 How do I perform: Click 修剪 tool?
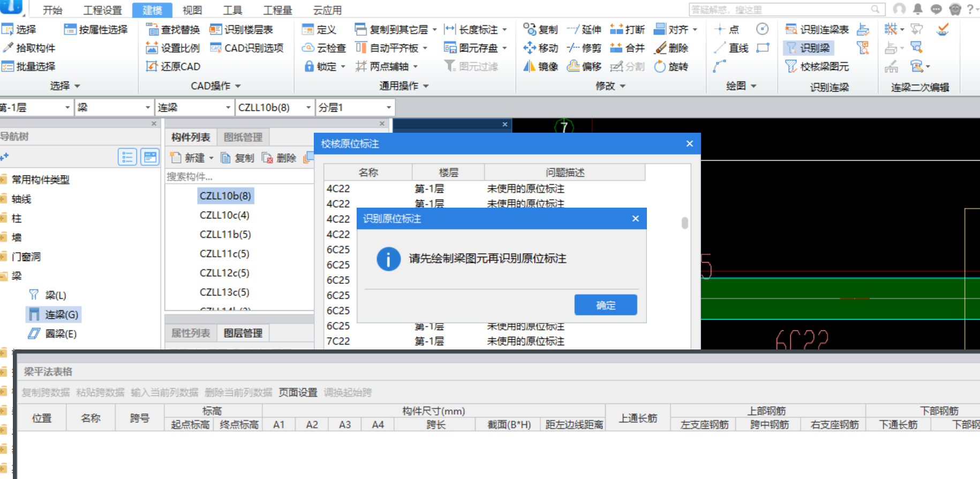(584, 48)
